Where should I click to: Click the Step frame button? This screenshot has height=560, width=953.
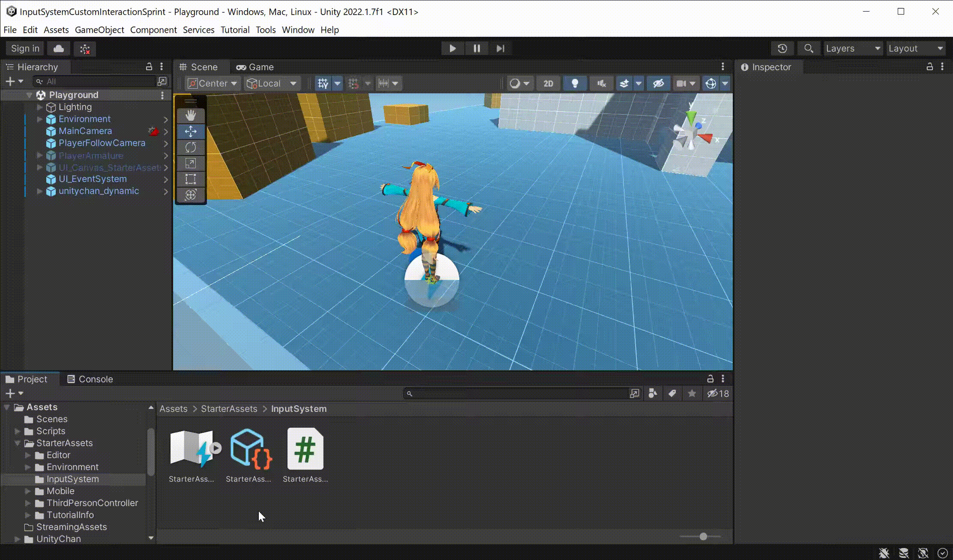point(500,48)
